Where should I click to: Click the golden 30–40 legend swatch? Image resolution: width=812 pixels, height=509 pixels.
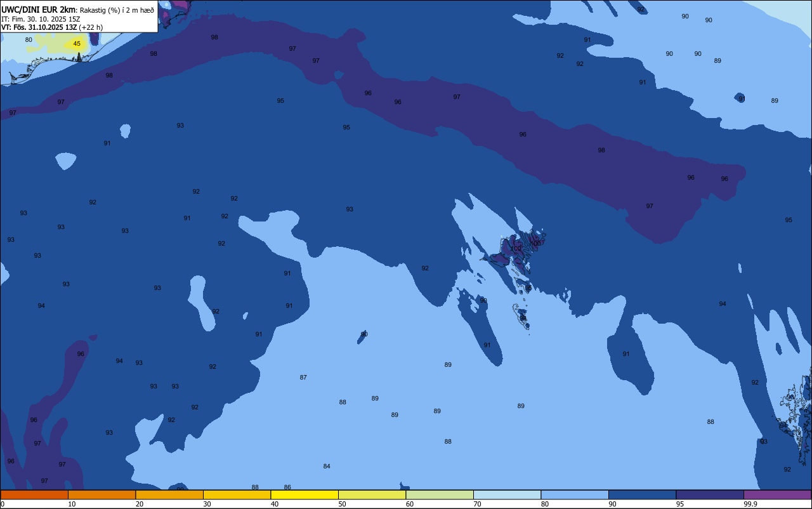(237, 494)
